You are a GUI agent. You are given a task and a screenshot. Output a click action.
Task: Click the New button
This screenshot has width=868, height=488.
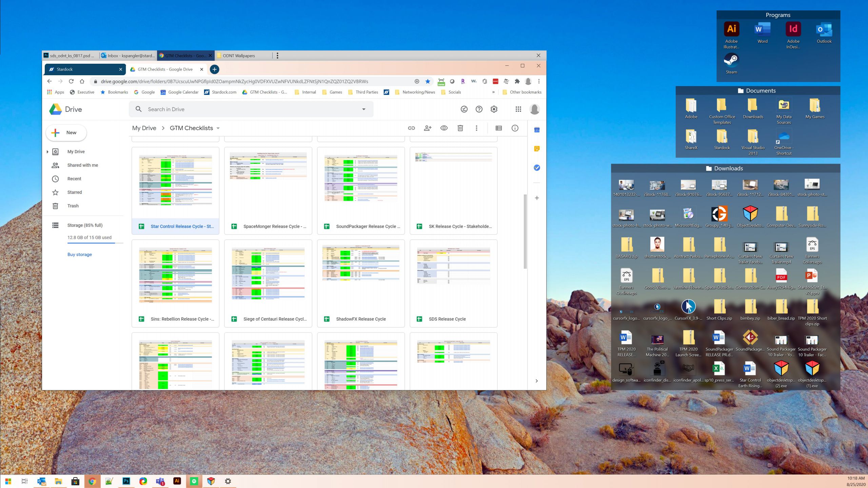(66, 133)
